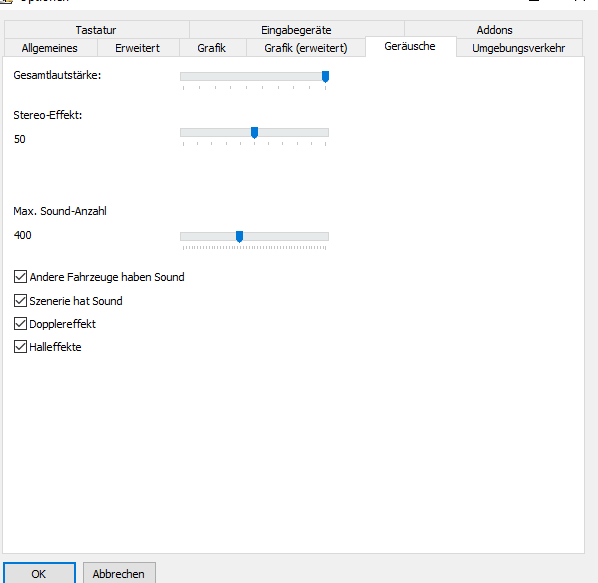Screen dimensions: 598x583
Task: Confirm settings with the OK button
Action: pyautogui.click(x=39, y=573)
